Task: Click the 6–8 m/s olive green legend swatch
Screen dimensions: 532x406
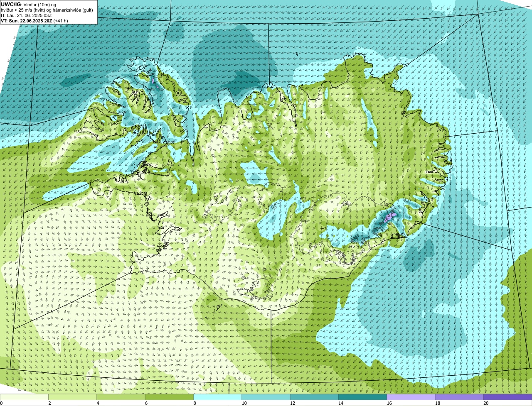Action: coord(169,397)
